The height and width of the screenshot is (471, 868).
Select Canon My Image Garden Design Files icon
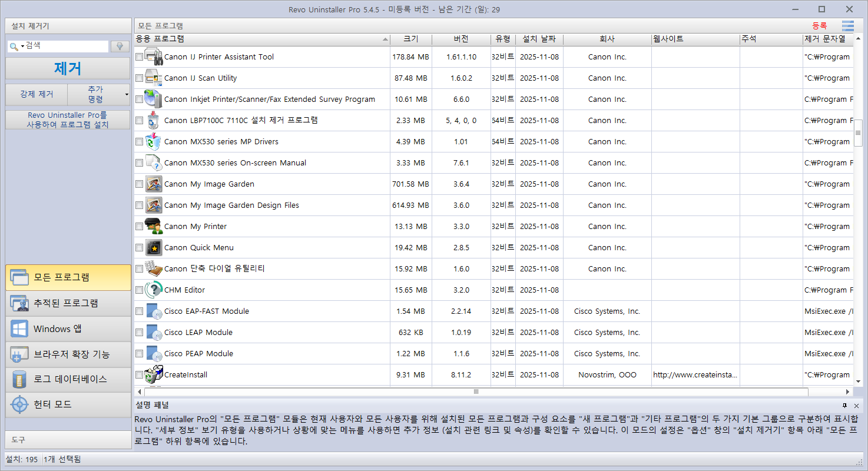(x=154, y=205)
